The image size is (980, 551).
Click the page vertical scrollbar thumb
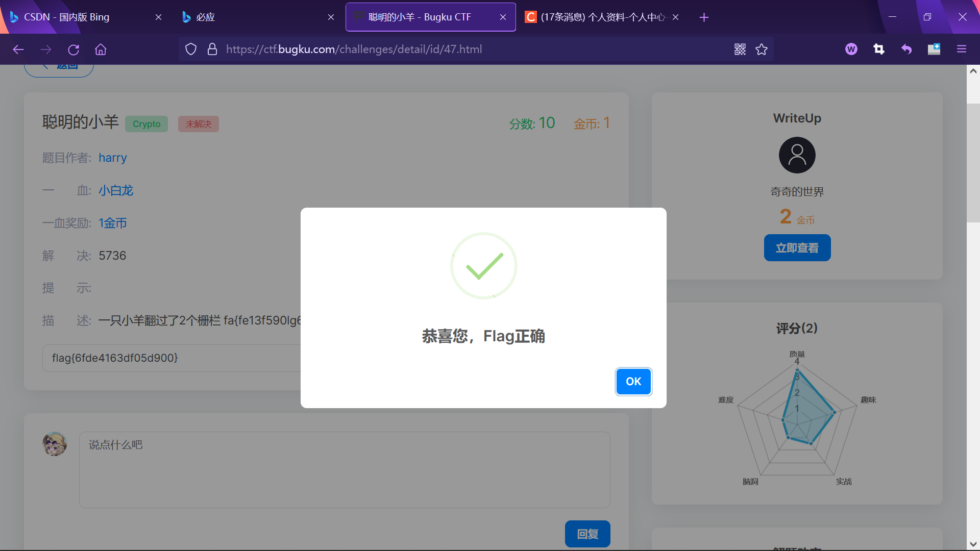(973, 163)
